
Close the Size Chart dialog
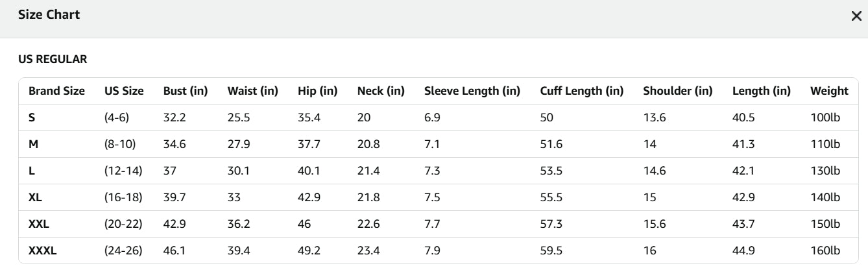(x=856, y=16)
